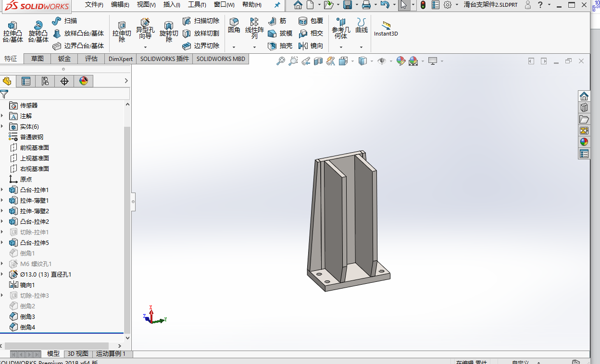Select the Fillet tool (圆角)
This screenshot has width=600, height=364.
tap(234, 26)
